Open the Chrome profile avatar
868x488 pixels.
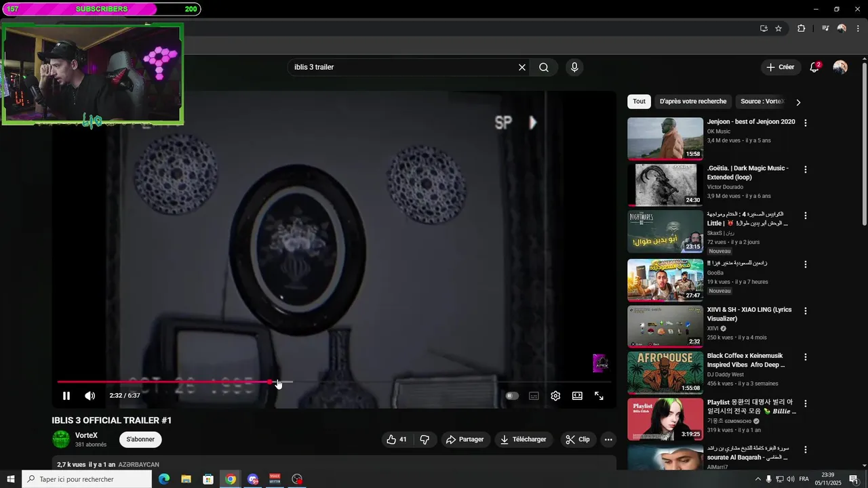(x=842, y=28)
